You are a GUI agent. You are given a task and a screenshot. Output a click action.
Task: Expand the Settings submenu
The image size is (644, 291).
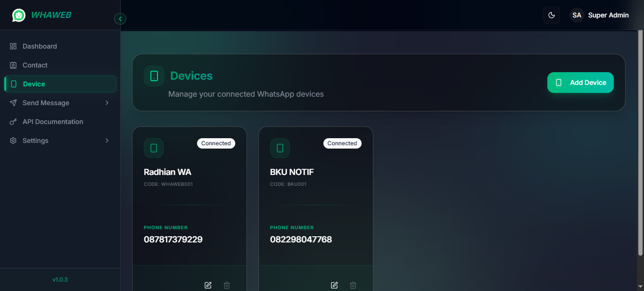click(107, 140)
